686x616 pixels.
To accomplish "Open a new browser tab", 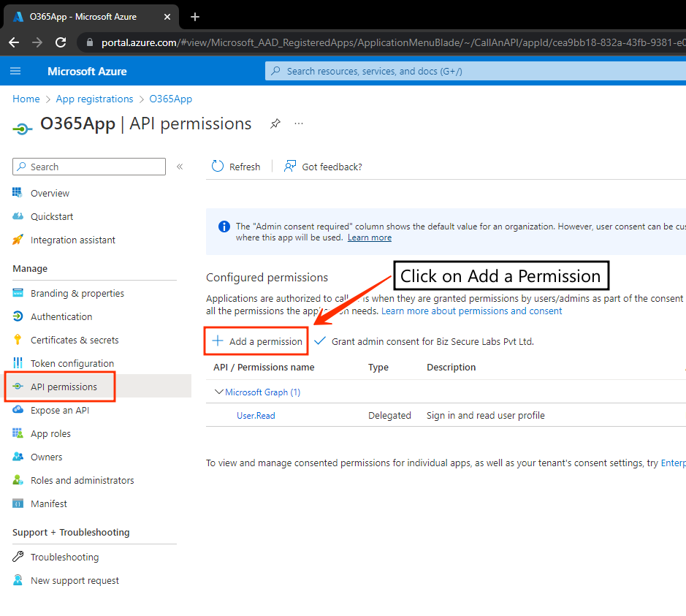I will (195, 17).
